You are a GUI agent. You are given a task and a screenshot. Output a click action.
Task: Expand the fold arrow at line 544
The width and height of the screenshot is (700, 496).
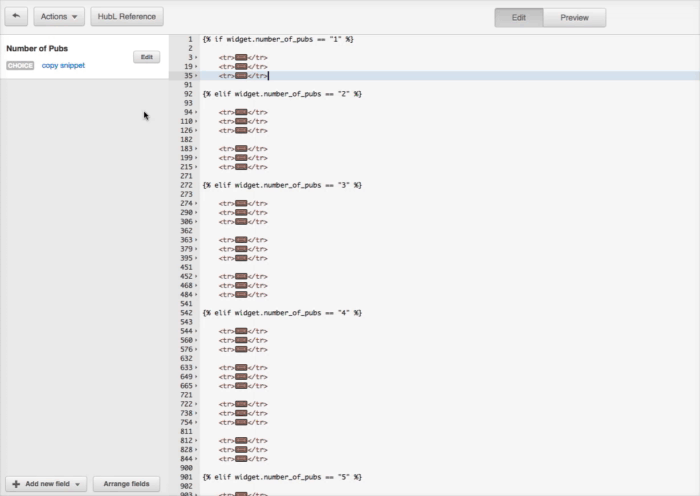click(x=196, y=331)
